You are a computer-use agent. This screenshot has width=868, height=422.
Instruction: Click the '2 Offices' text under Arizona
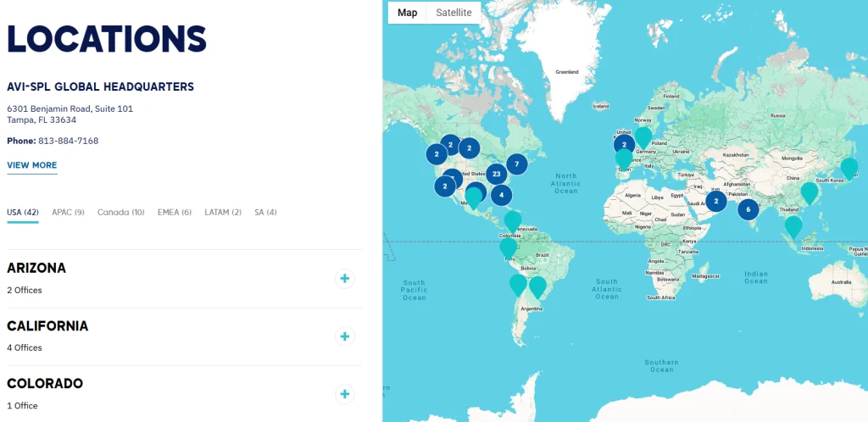(x=25, y=290)
